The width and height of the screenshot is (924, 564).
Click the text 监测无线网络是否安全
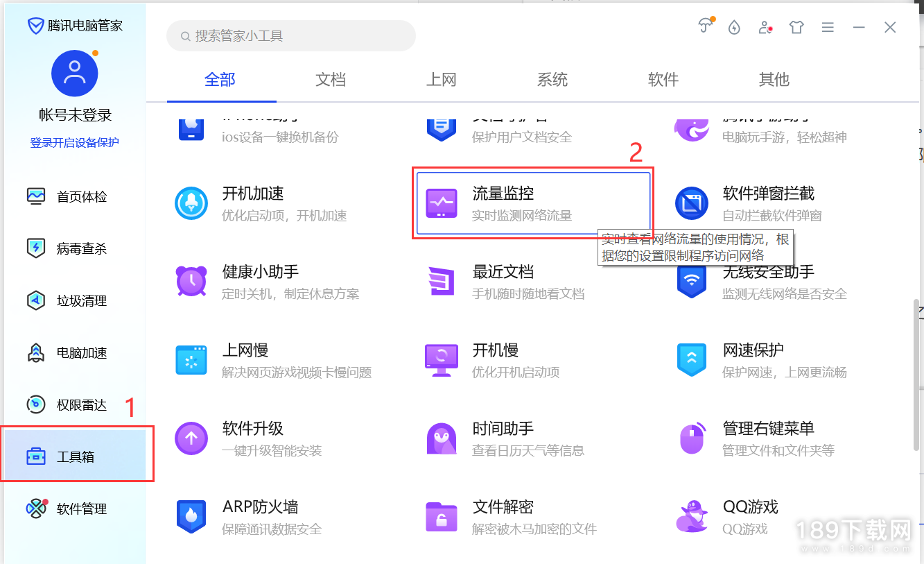(x=785, y=293)
